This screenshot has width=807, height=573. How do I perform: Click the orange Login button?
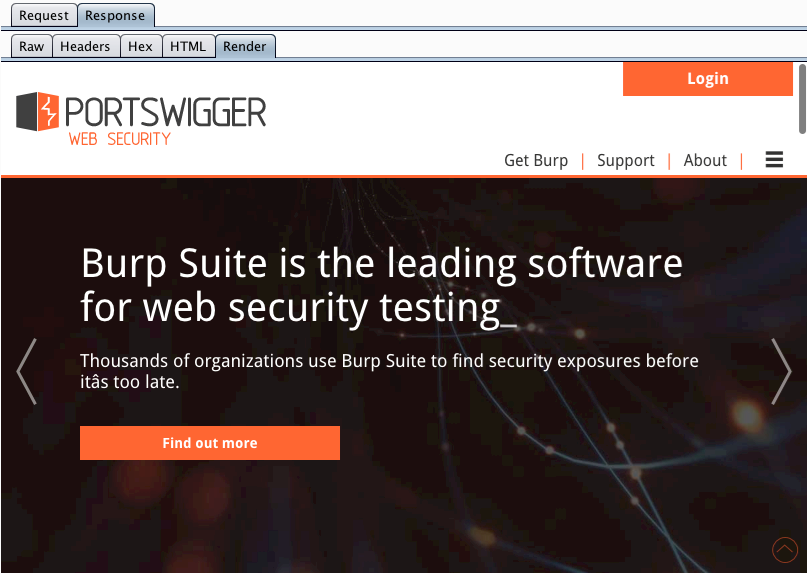(708, 79)
